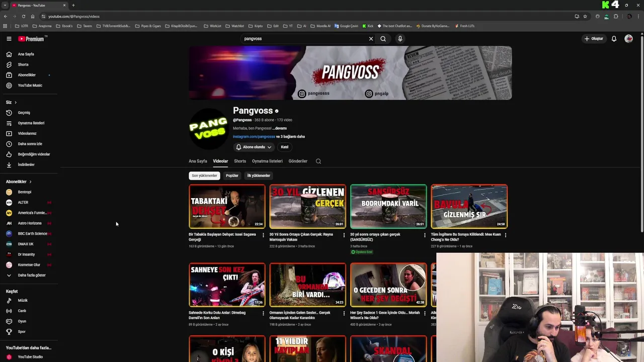Select the Videolar channel tab
644x362 pixels.
(220, 161)
